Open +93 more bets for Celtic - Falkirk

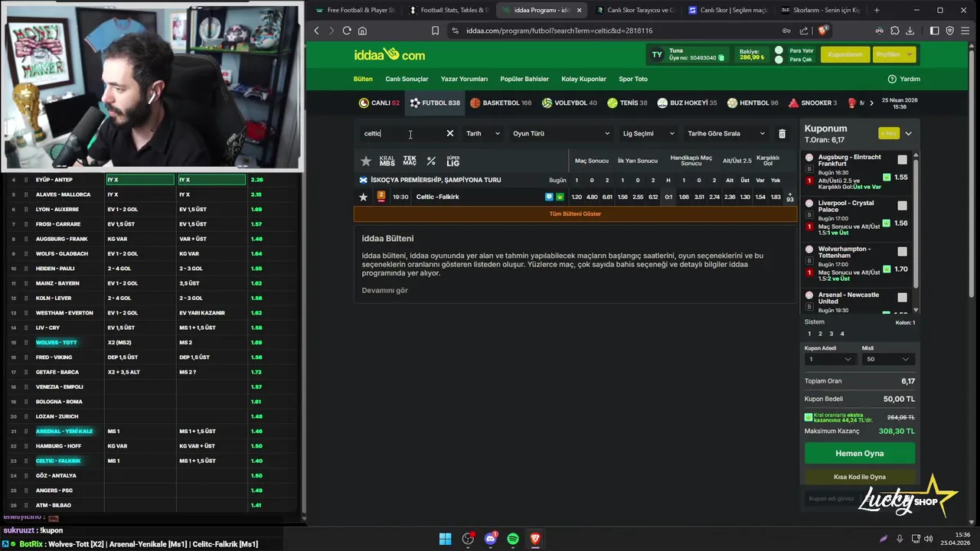pyautogui.click(x=789, y=197)
